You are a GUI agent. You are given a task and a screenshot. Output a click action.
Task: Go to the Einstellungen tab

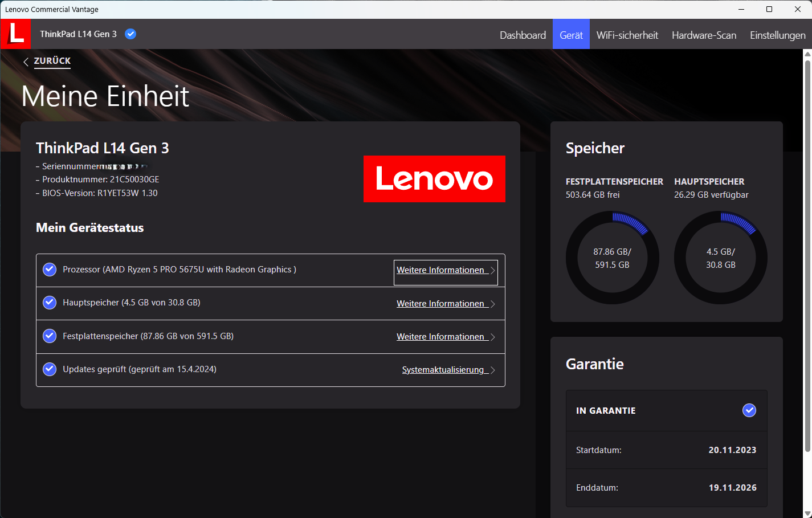pos(777,35)
